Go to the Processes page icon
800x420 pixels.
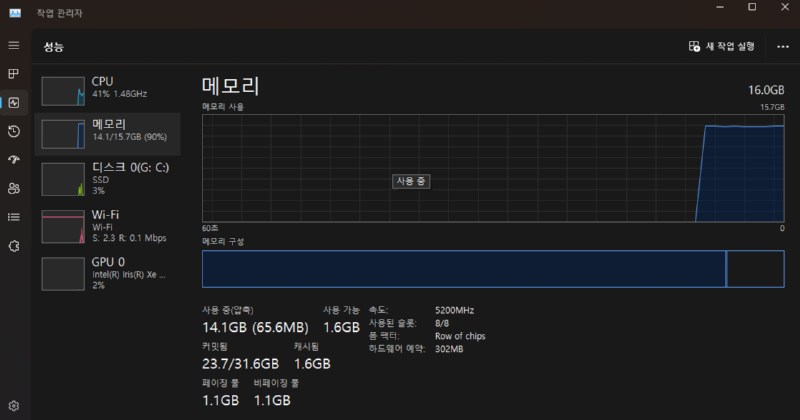14,74
